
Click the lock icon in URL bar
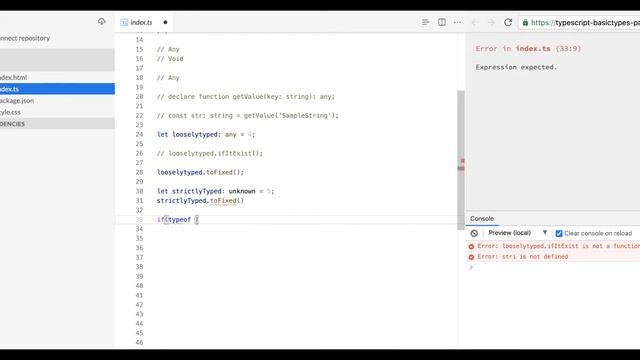click(525, 23)
